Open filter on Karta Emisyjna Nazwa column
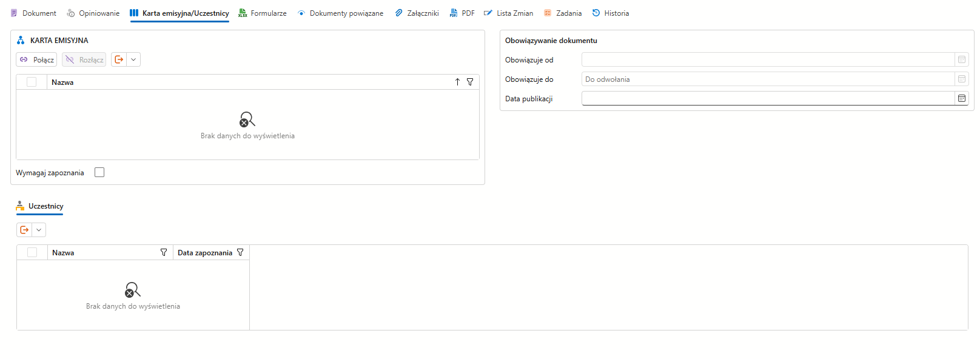This screenshot has height=359, width=980. tap(470, 82)
